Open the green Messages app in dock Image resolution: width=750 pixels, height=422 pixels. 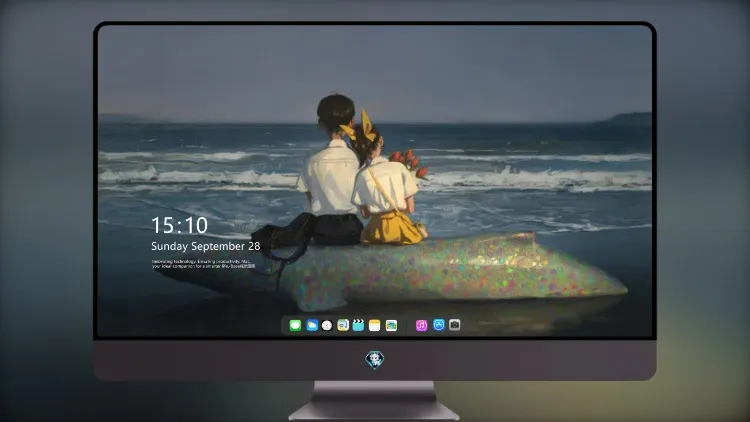[295, 325]
